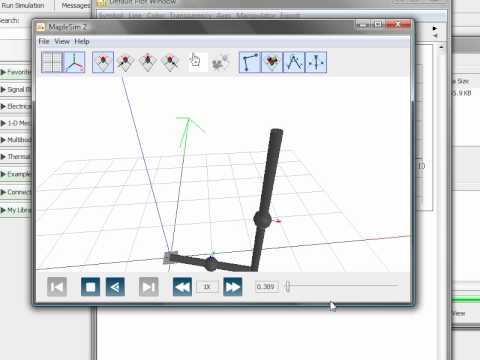Select the fourth view cube icon
Screen dimensions: 480x360
click(170, 62)
